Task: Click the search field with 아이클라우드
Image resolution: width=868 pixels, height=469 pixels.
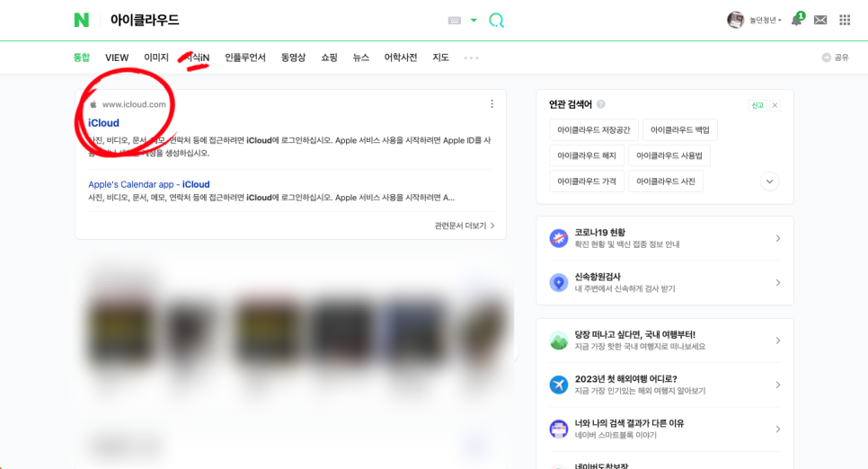Action: point(274,21)
